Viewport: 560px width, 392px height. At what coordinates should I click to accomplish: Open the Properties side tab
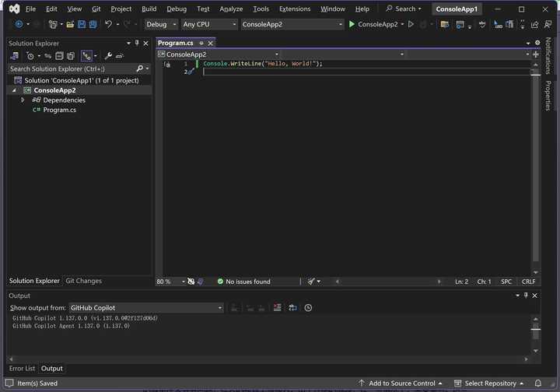pyautogui.click(x=548, y=96)
